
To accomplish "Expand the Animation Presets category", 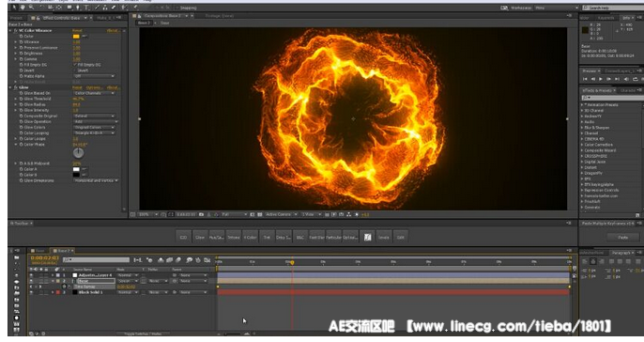I will tap(582, 105).
